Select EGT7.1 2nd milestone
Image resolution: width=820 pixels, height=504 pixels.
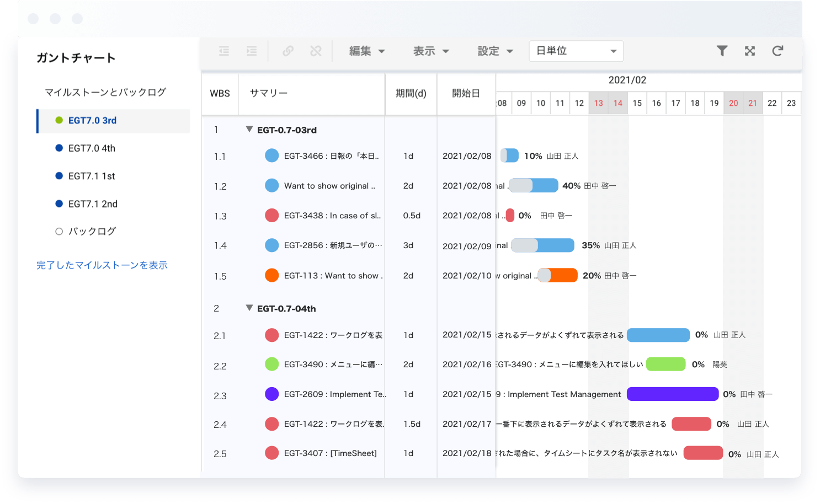tap(93, 204)
